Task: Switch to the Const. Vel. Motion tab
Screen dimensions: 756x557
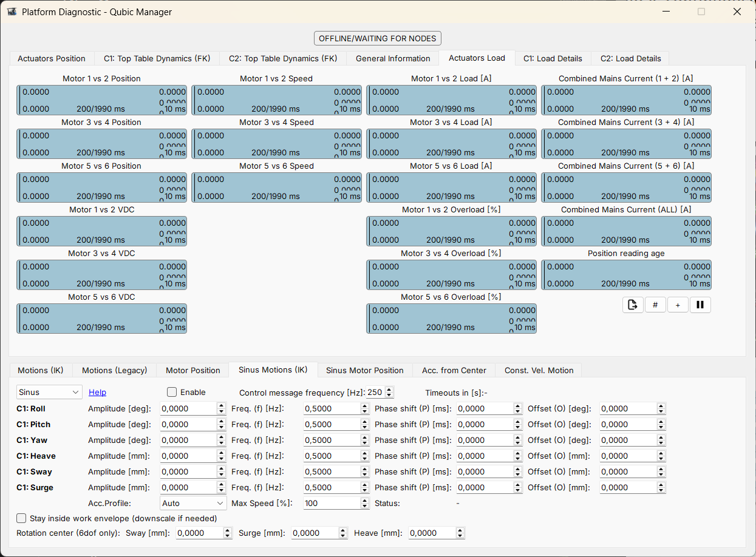Action: (x=538, y=370)
